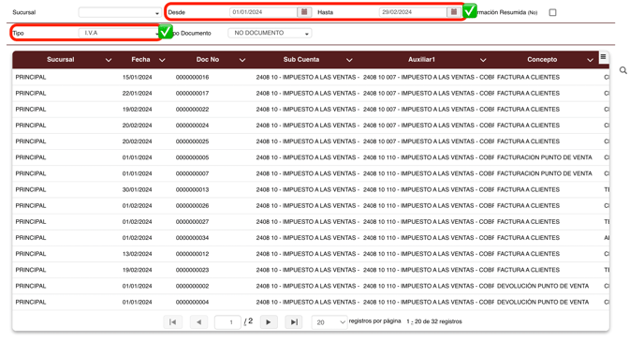The image size is (644, 357).
Task: Click the date 15/01/2024 cell
Action: [138, 78]
